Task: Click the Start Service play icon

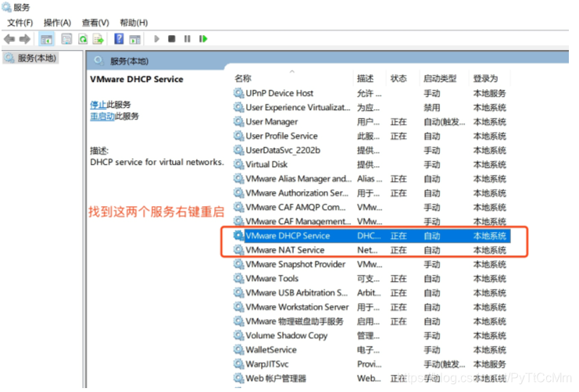Action: [x=156, y=39]
